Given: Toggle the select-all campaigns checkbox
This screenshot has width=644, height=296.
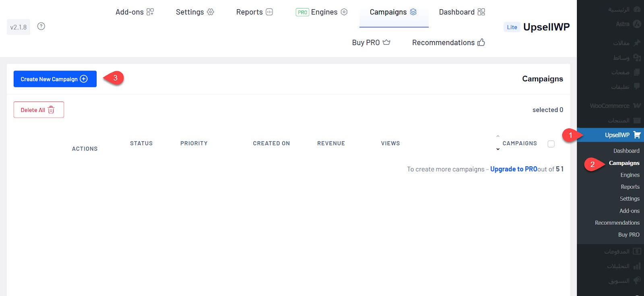Looking at the screenshot, I should 551,144.
